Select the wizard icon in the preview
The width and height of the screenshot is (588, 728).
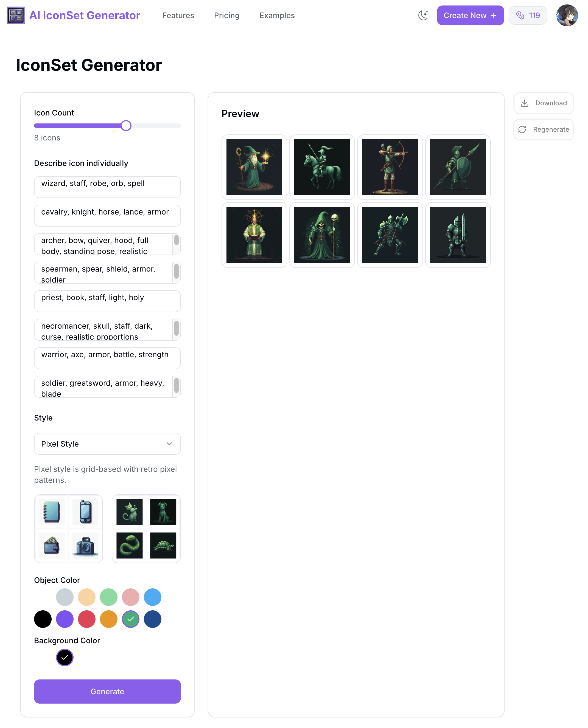coord(254,167)
